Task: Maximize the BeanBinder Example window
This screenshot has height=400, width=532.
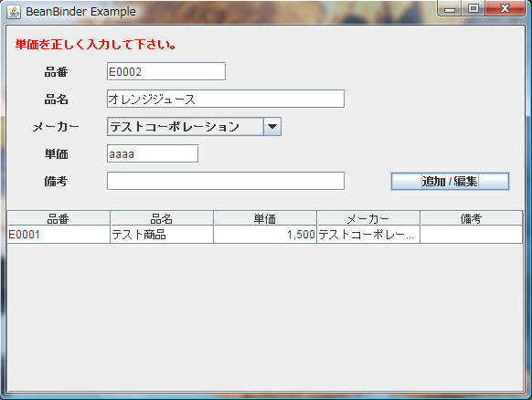Action: (x=473, y=8)
